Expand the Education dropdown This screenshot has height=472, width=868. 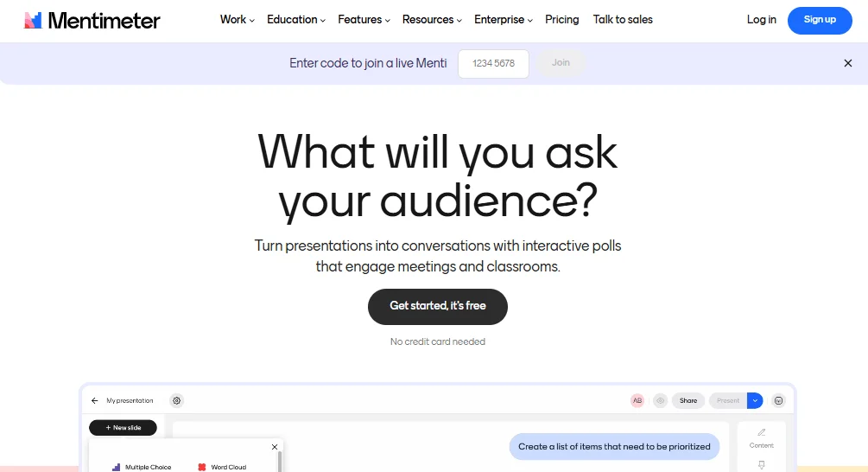pos(295,19)
